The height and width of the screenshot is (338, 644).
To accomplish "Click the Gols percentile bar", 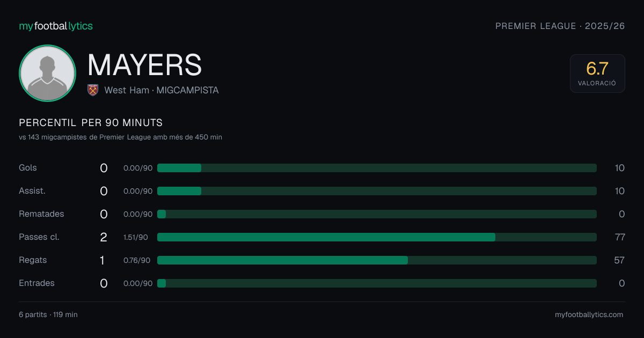I will tap(377, 168).
